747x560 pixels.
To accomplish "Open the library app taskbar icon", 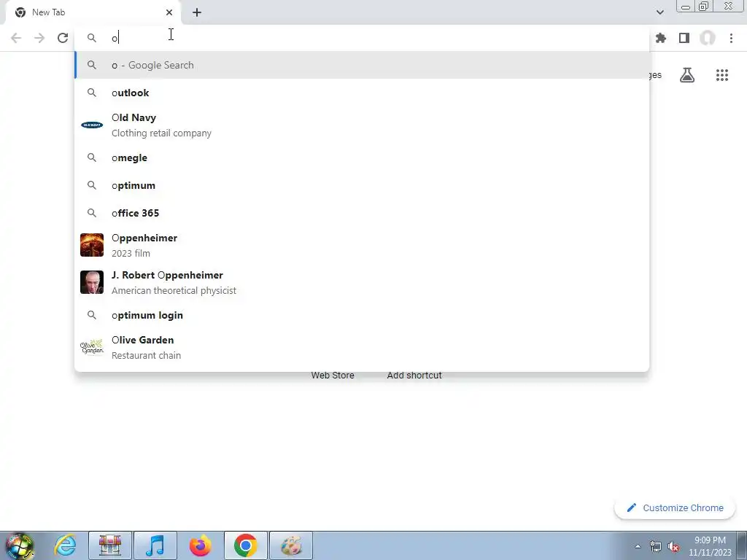I will (x=110, y=545).
